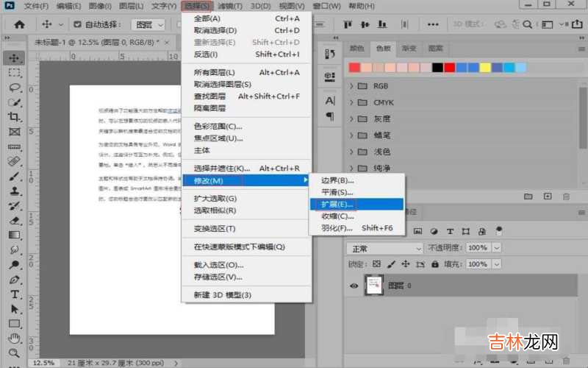Select the Horizontal Type tool
This screenshot has width=588, height=368.
tap(14, 294)
